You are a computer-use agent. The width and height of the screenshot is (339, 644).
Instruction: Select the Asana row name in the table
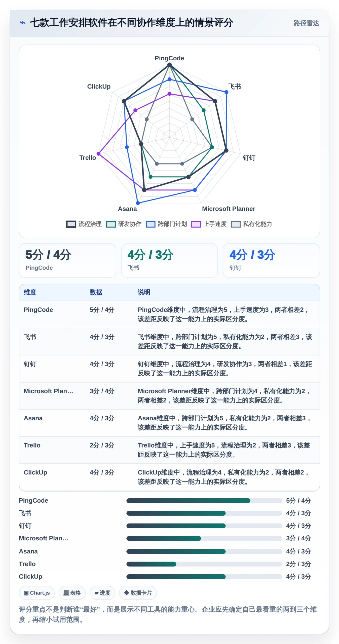pos(33,418)
